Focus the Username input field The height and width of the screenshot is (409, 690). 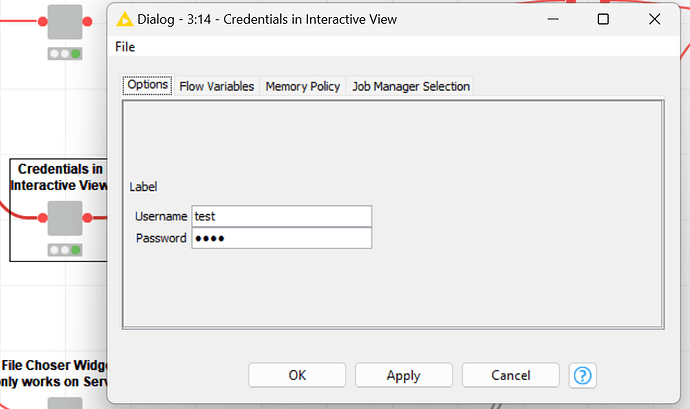pos(281,216)
